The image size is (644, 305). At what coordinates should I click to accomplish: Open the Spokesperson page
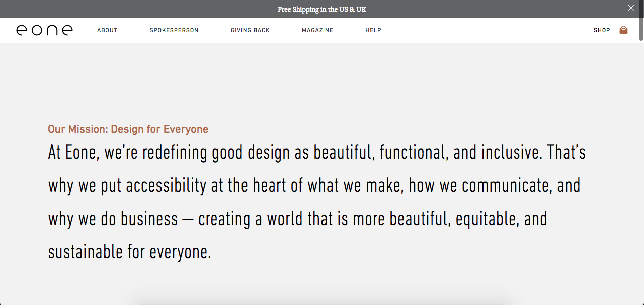pos(174,30)
